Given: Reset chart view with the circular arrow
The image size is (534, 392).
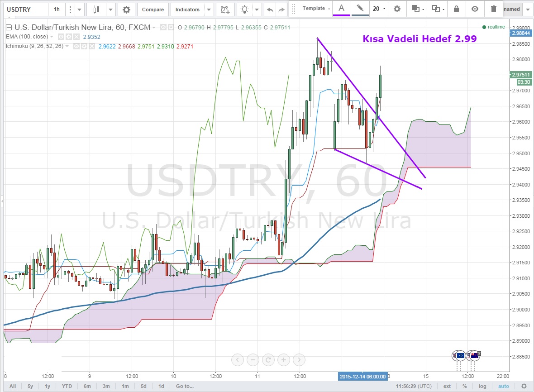Looking at the screenshot, I should (x=268, y=360).
